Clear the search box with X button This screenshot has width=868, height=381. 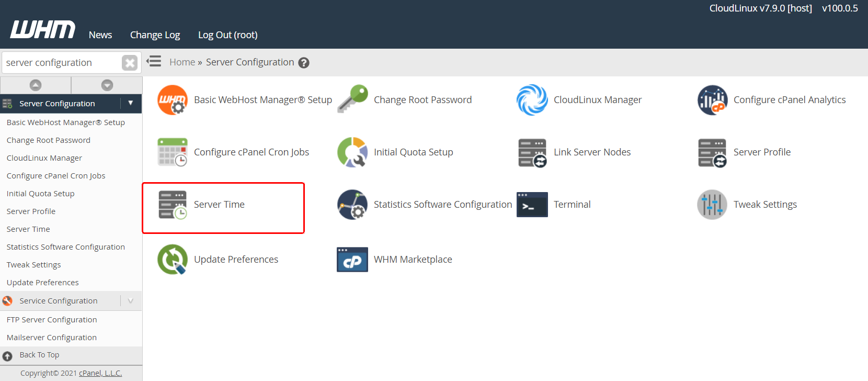pyautogui.click(x=130, y=63)
